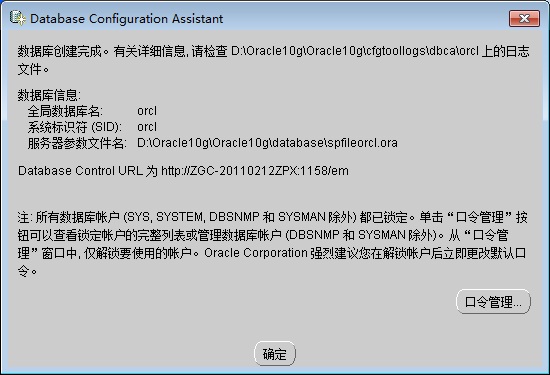This screenshot has height=375, width=550.
Task: Open the 口令管理... password management button
Action: point(493,302)
